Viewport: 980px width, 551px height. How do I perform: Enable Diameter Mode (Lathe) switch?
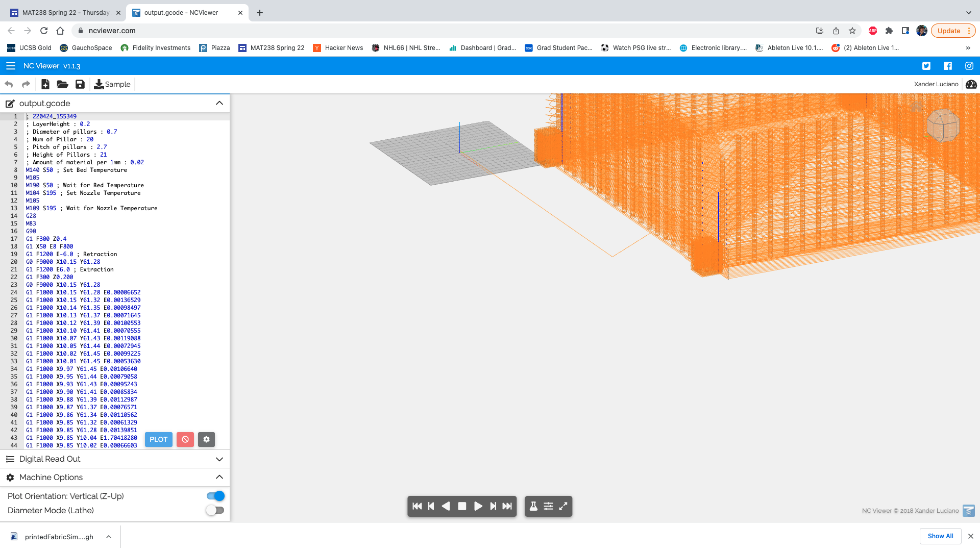(x=215, y=510)
